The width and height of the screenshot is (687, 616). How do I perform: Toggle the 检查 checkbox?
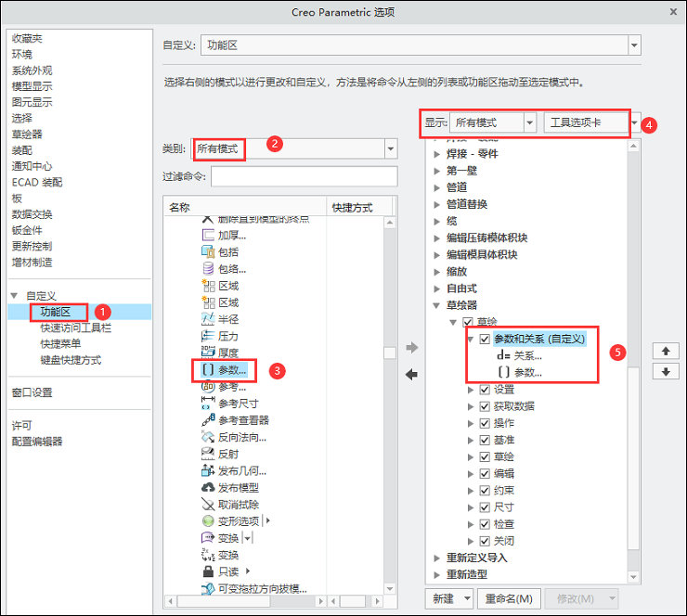(x=485, y=524)
